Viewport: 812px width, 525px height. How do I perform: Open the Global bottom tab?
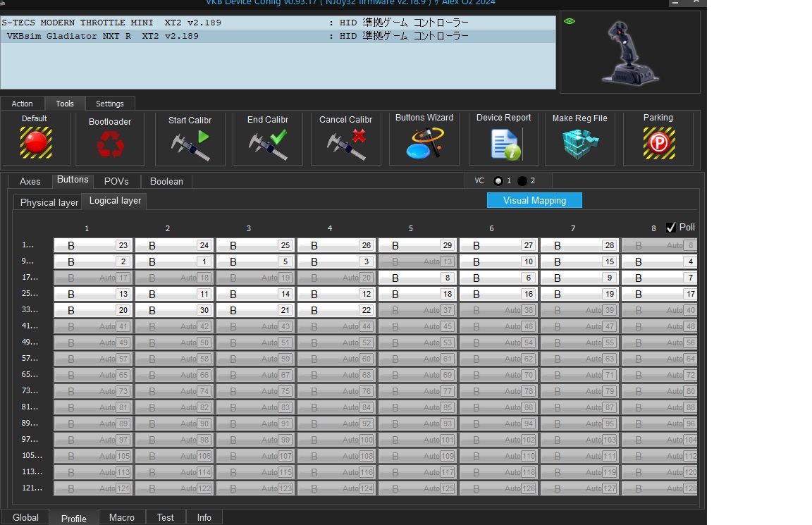coord(25,517)
